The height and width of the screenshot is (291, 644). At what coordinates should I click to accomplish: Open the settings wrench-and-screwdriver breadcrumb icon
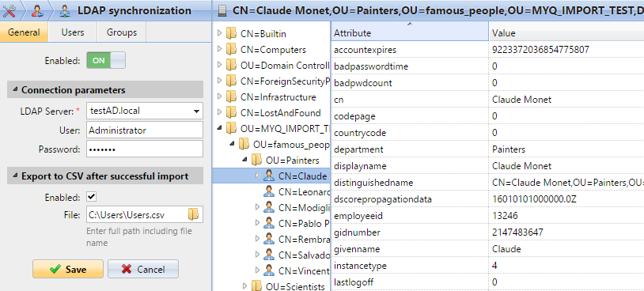pos(9,10)
